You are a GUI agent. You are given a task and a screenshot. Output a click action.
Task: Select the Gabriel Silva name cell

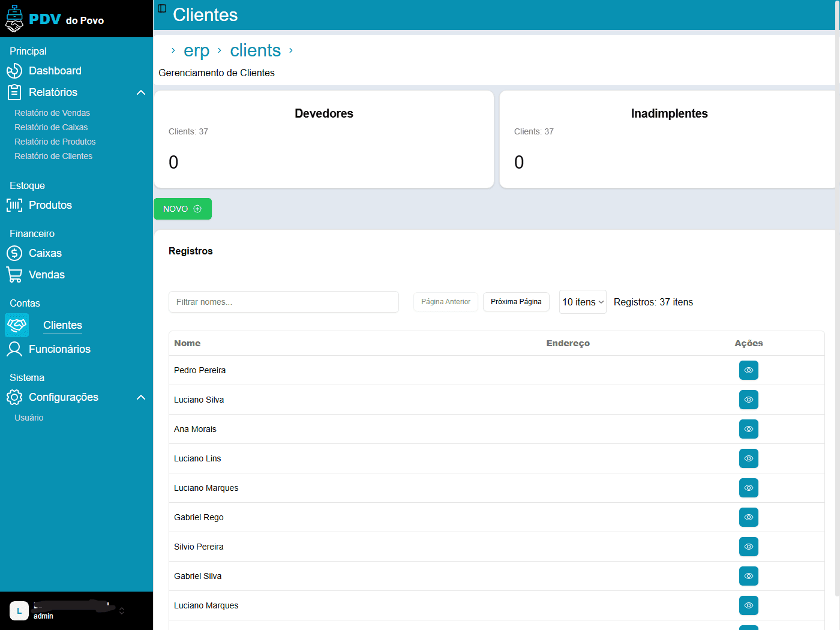coord(197,576)
